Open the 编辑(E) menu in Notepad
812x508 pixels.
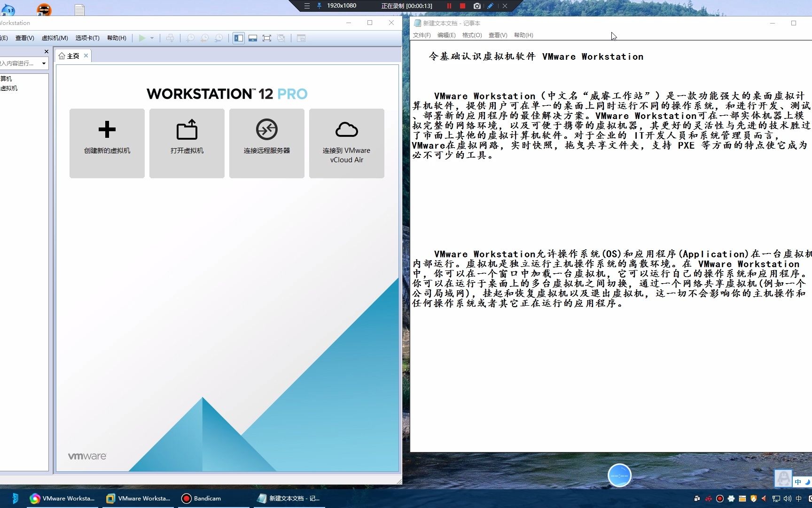pyautogui.click(x=446, y=35)
